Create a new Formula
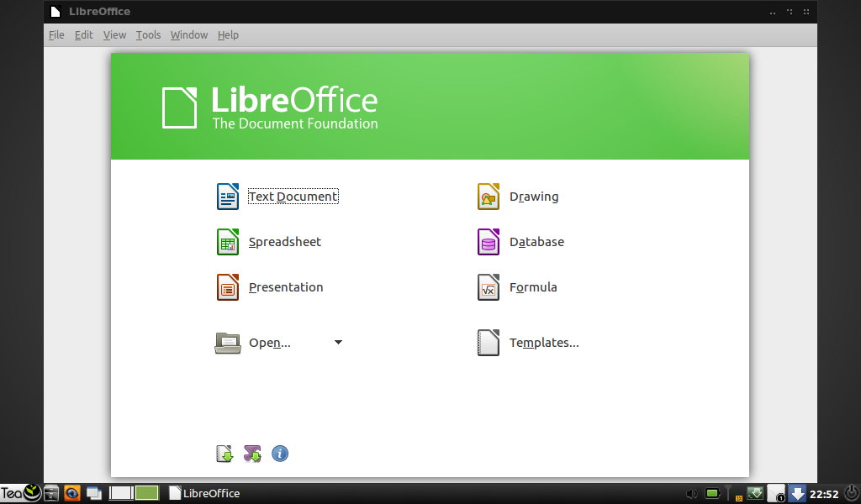Viewport: 861px width, 504px height. tap(533, 287)
